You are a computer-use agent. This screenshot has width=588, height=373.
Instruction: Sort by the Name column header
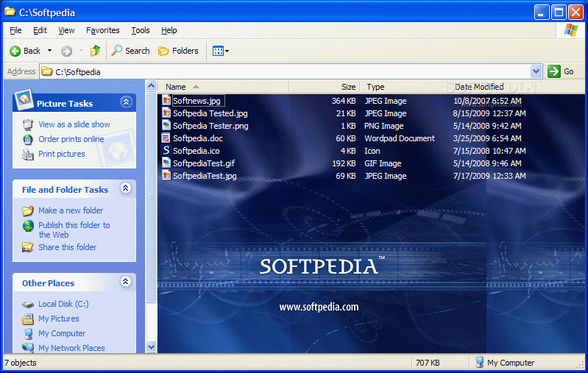224,87
